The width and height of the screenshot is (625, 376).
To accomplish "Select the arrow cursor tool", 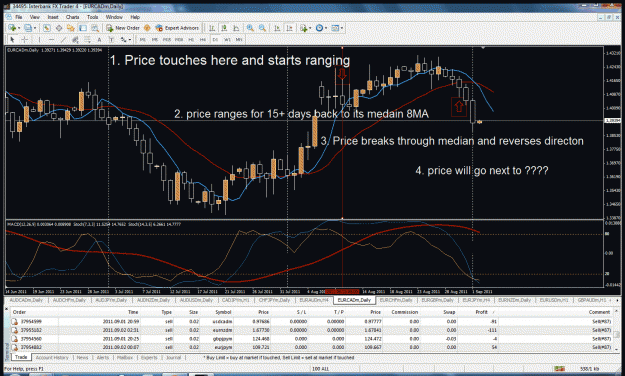I will click(x=12, y=39).
